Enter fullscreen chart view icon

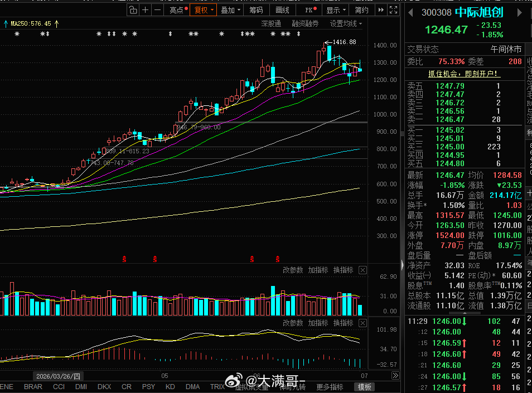point(393,10)
